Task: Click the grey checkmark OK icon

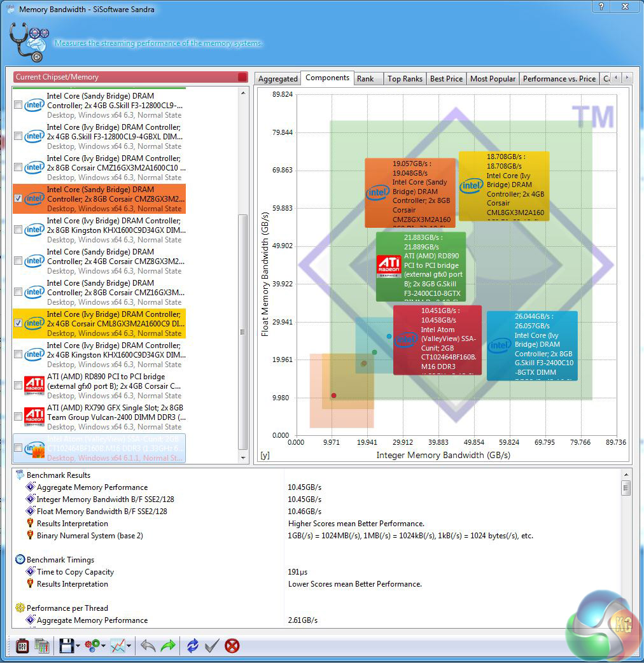Action: (x=212, y=646)
